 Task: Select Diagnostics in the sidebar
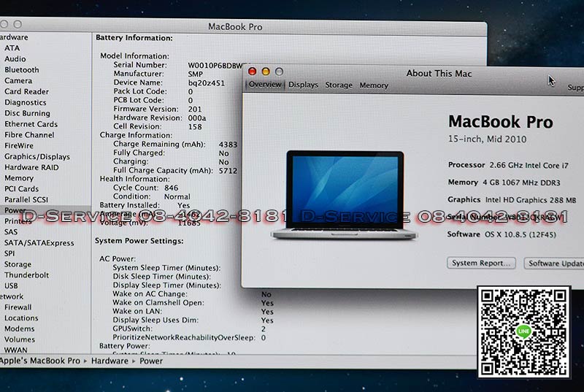tap(26, 102)
